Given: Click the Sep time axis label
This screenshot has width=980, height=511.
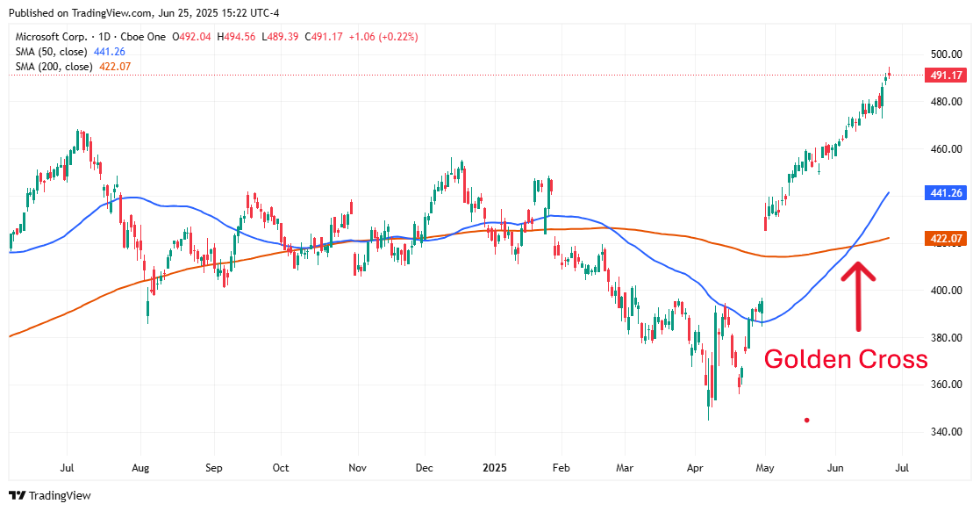Looking at the screenshot, I should 214,468.
